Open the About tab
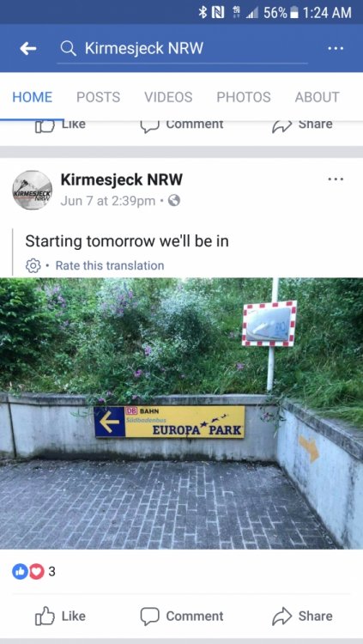The height and width of the screenshot is (644, 363). point(317,97)
